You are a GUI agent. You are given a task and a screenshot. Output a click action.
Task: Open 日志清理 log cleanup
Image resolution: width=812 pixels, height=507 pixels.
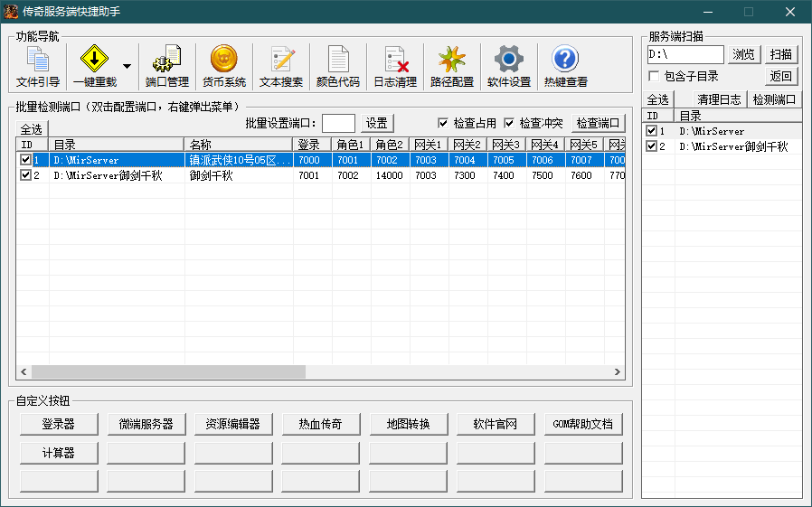(395, 67)
